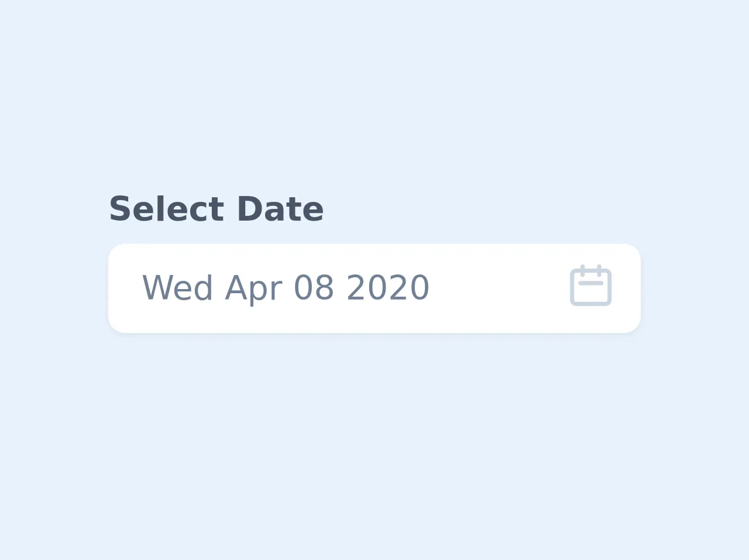Click the word "Date" in the heading
Screen dimensions: 749x560
coord(280,209)
